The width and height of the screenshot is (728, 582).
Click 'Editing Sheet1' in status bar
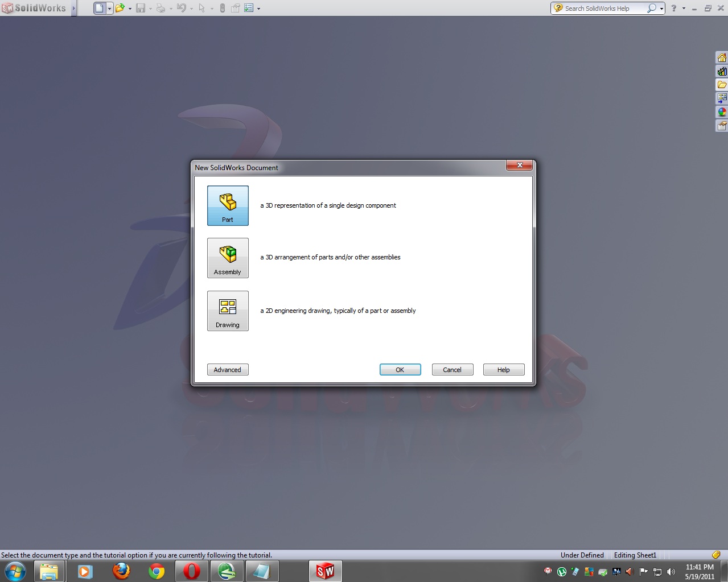pyautogui.click(x=635, y=555)
